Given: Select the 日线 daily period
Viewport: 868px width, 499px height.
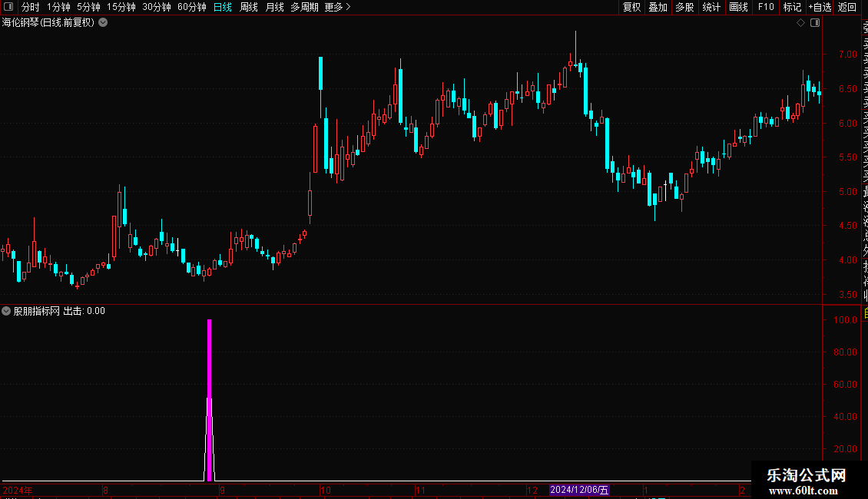Looking at the screenshot, I should click(x=223, y=7).
